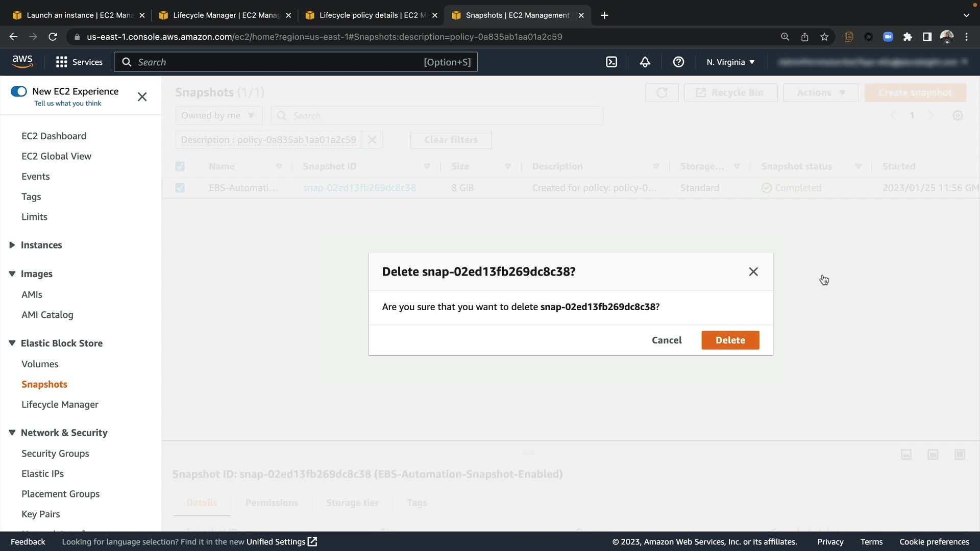Confirm with the orange Delete button
Viewport: 980px width, 551px height.
pyautogui.click(x=730, y=340)
